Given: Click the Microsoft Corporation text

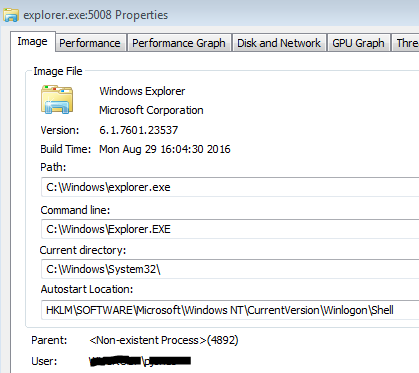Looking at the screenshot, I should pyautogui.click(x=151, y=110).
